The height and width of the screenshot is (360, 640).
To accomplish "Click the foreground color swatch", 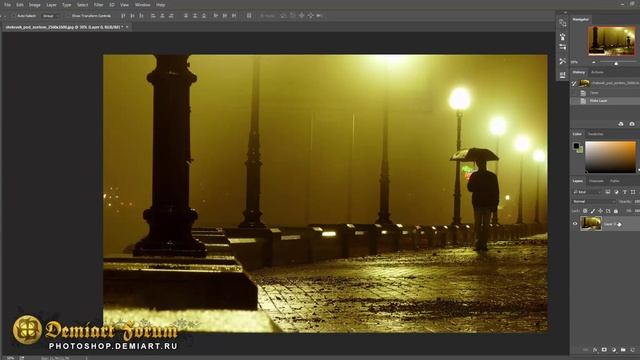I will (x=576, y=145).
